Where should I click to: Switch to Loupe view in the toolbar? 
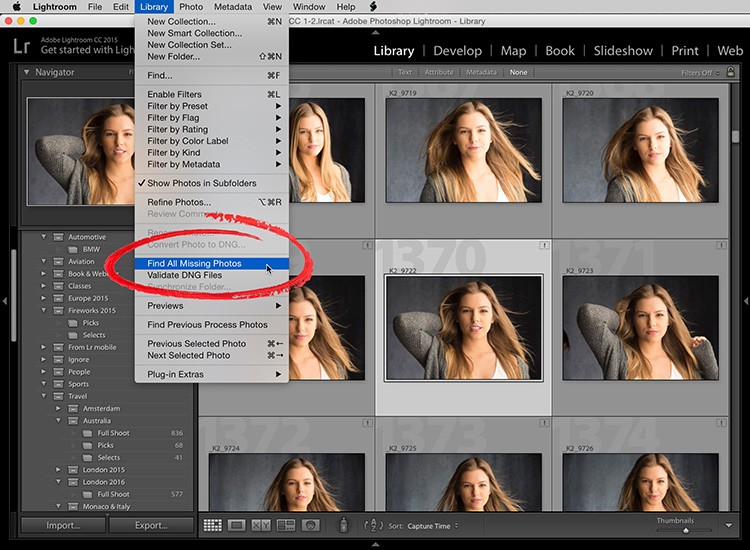[x=236, y=525]
